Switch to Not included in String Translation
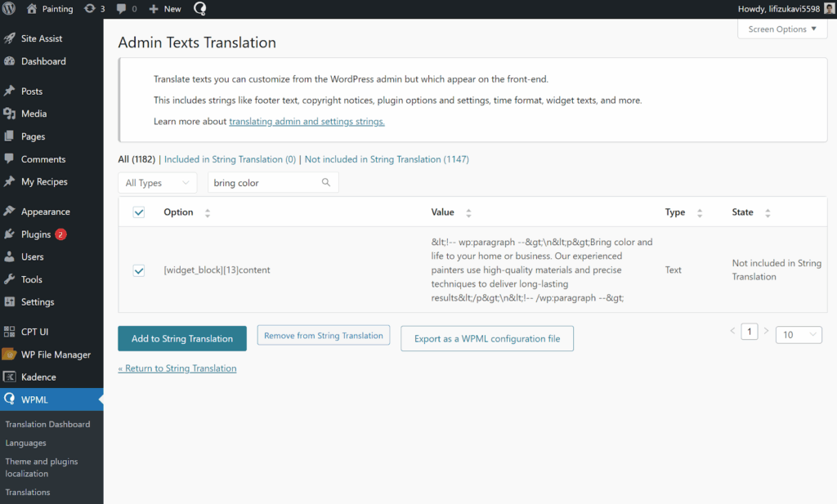The height and width of the screenshot is (504, 837). [x=386, y=158]
